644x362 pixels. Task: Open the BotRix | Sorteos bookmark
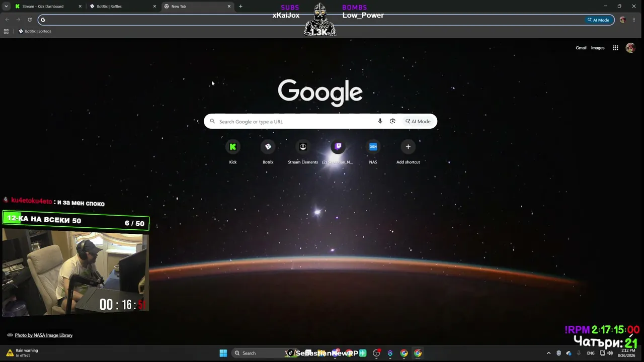click(35, 31)
